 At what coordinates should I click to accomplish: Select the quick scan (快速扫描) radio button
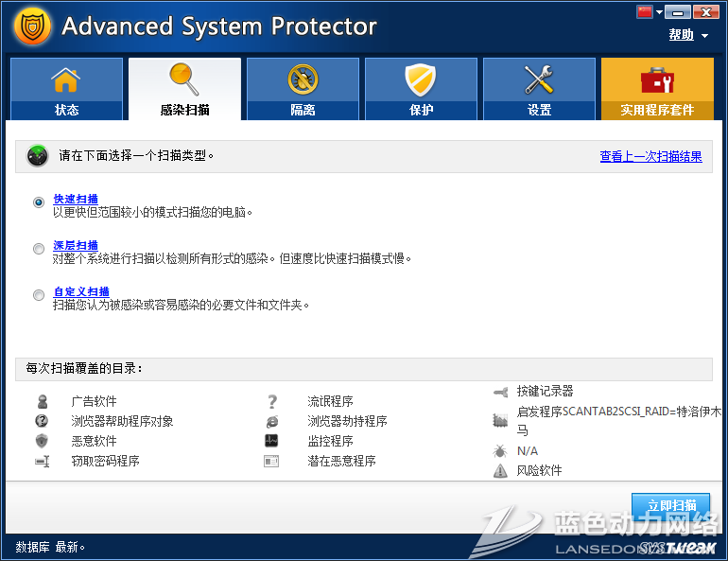[39, 202]
